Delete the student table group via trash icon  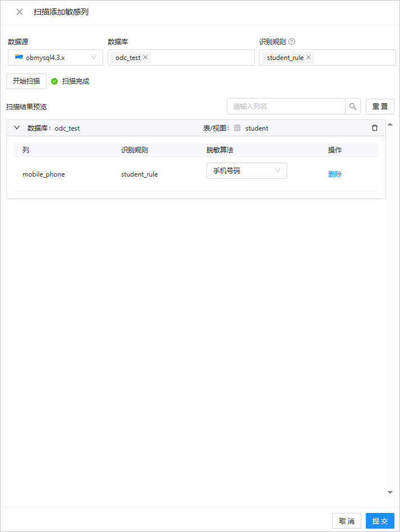pos(375,128)
